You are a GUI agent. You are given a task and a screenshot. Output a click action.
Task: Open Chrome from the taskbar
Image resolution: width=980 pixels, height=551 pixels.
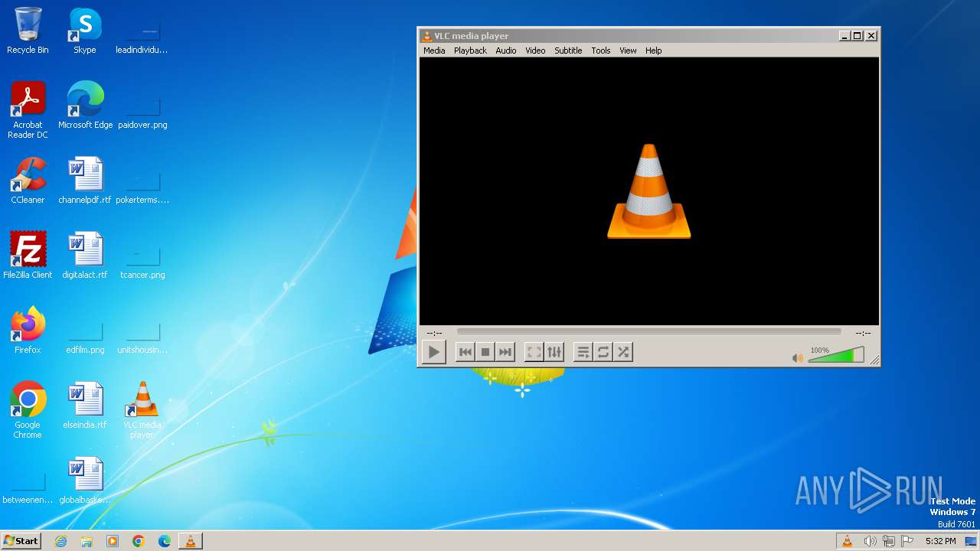pos(139,541)
